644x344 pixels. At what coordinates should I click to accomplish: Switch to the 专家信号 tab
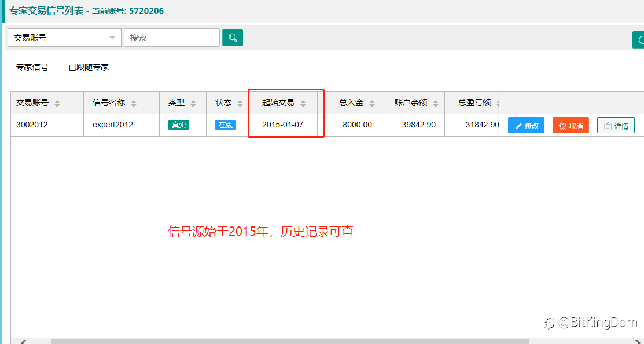(32, 67)
